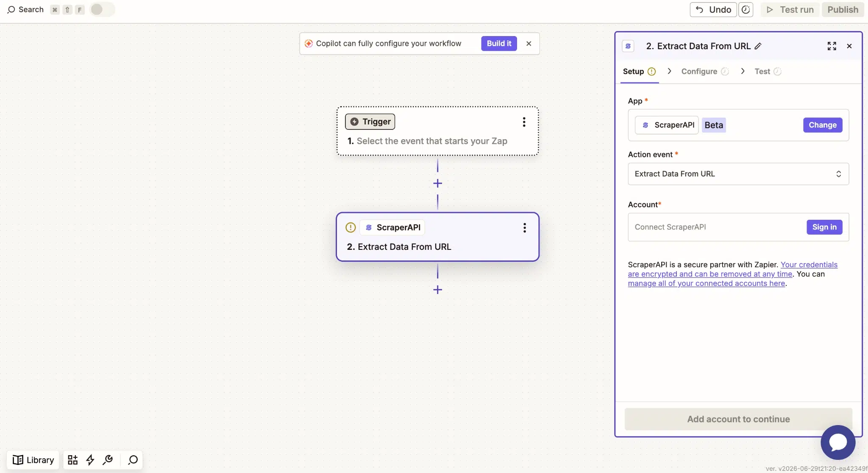Viewport: 868px width, 473px height.
Task: Click the chevron between Setup and Configure
Action: point(669,71)
